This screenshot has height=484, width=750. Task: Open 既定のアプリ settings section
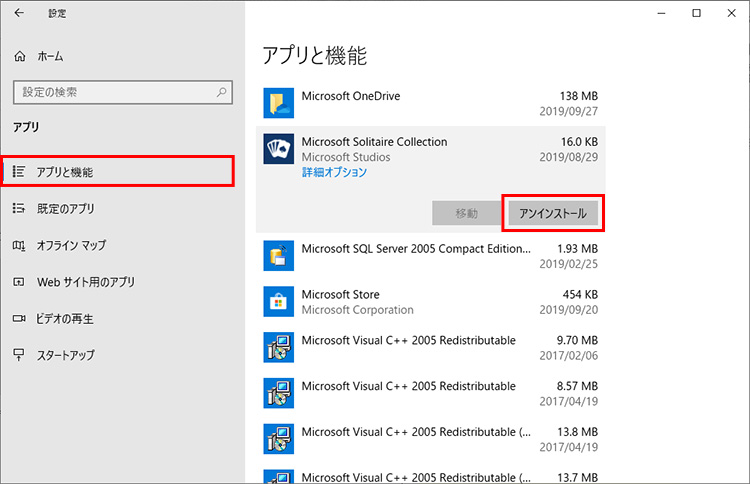65,209
